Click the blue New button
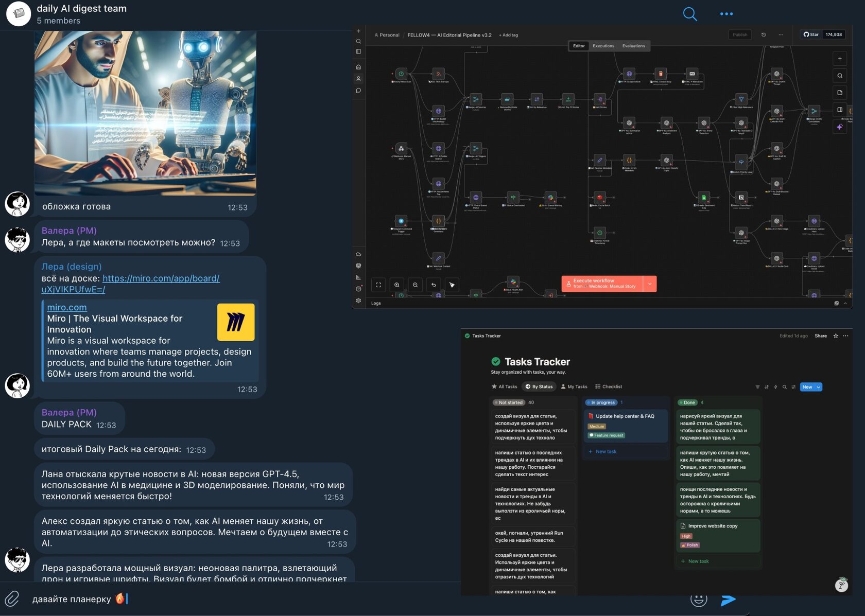Screen dimensions: 865x616 (807, 387)
